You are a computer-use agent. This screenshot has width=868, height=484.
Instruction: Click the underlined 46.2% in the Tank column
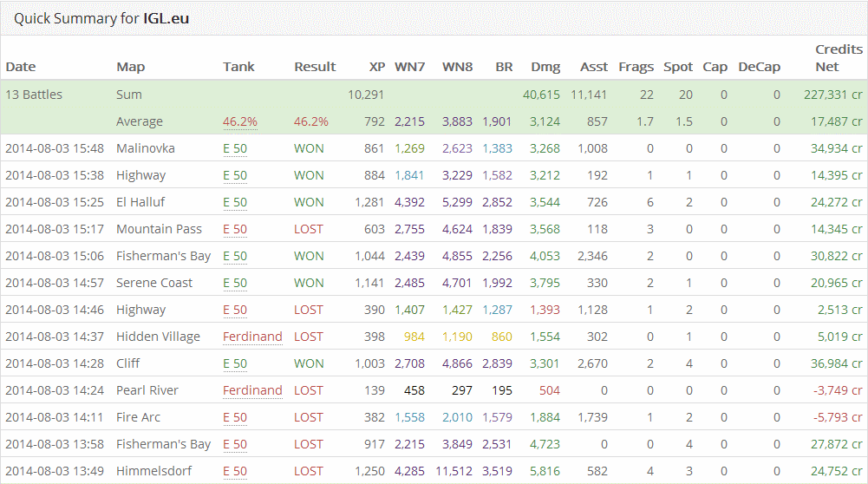click(240, 121)
